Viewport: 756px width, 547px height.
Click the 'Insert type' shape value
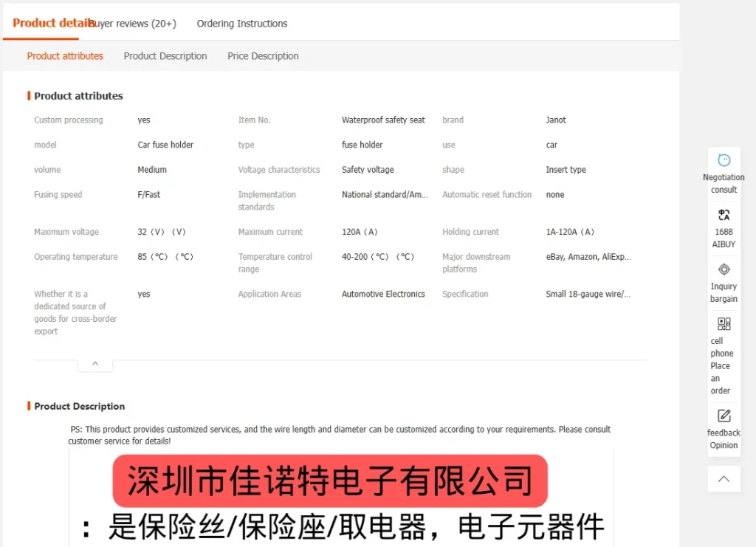coord(566,170)
